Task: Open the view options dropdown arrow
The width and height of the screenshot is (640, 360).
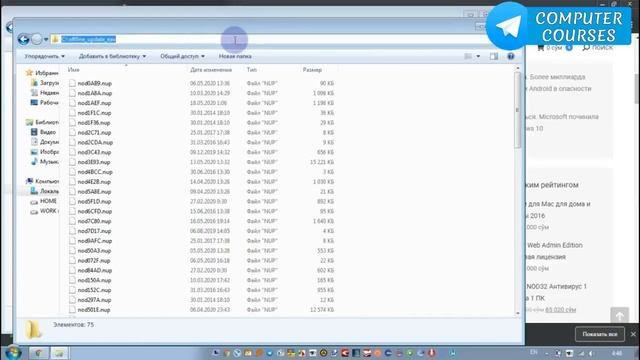Action: pyautogui.click(x=478, y=56)
